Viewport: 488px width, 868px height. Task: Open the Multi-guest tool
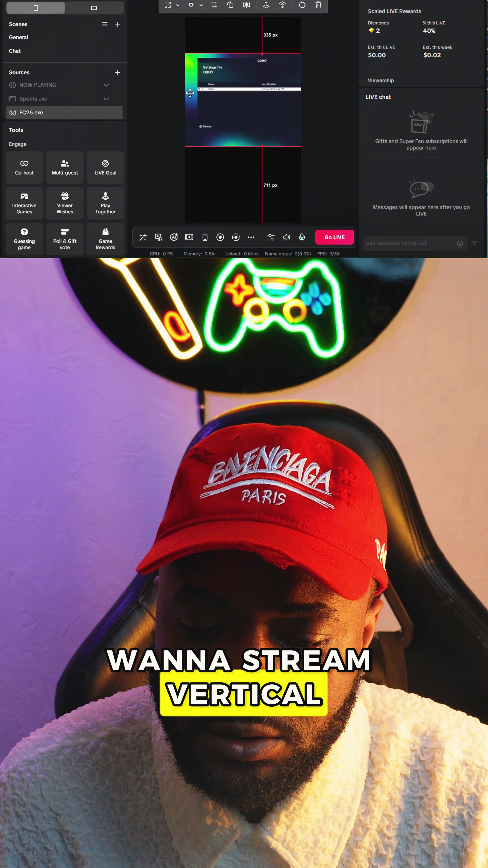pyautogui.click(x=65, y=167)
